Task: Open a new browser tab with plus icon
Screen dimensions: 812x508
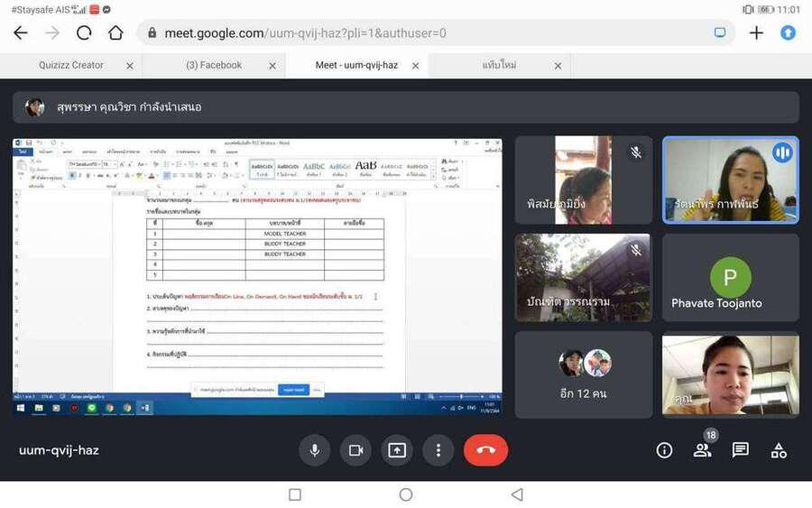Action: pyautogui.click(x=756, y=32)
